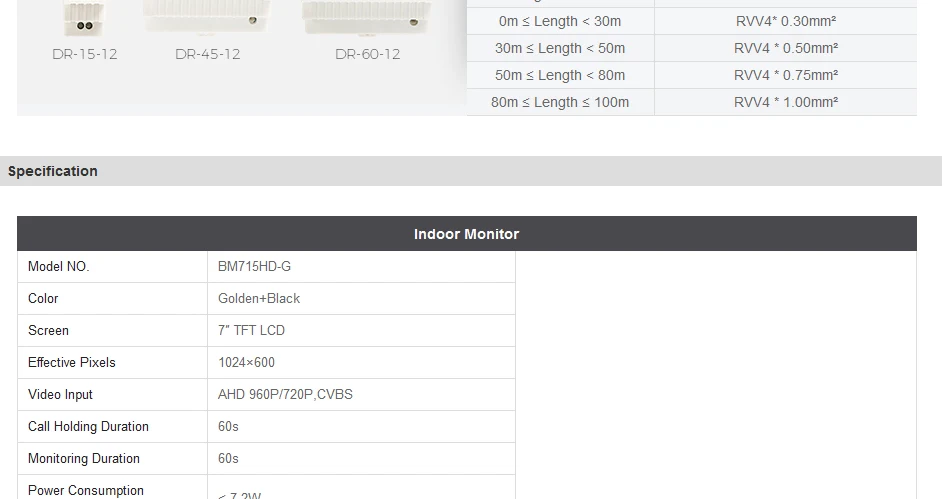Viewport: 949px width, 499px height.
Task: Click the Screen row label
Action: [x=48, y=331]
